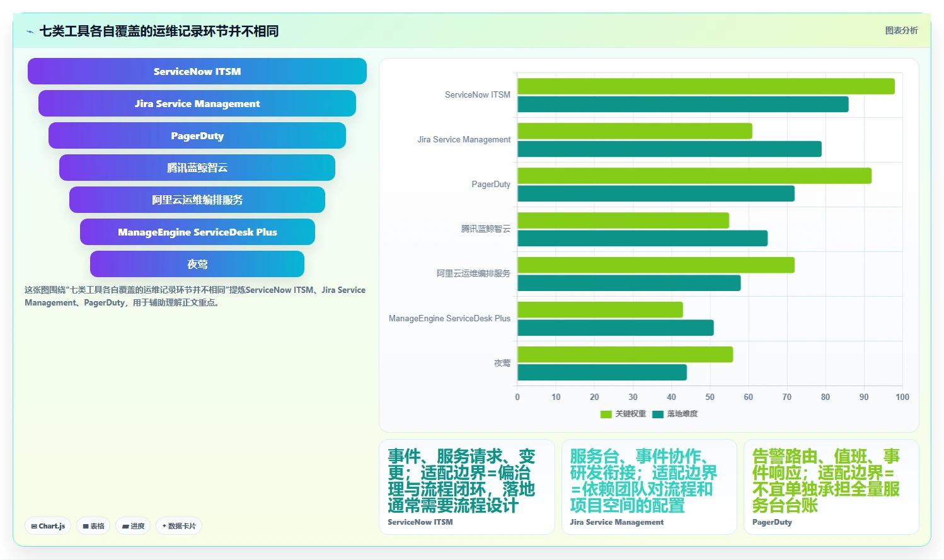This screenshot has height=560, width=944.
Task: Click the PagerDuty chart axis label
Action: click(x=491, y=185)
